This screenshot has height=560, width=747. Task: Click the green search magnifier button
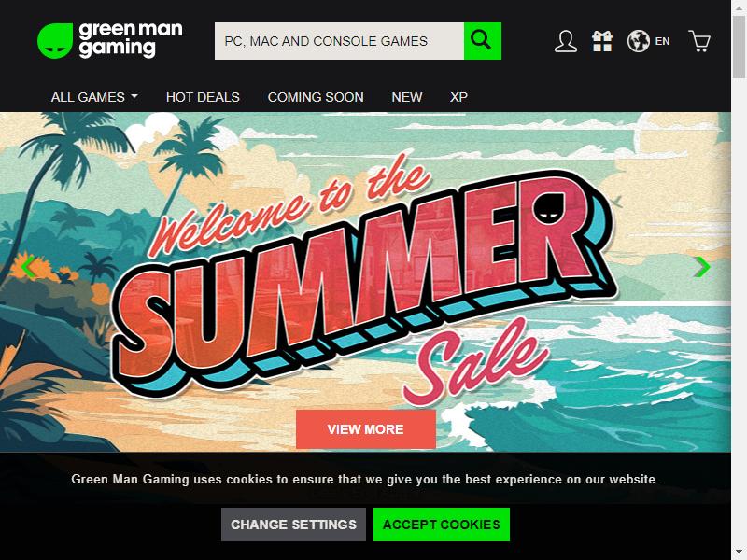482,41
